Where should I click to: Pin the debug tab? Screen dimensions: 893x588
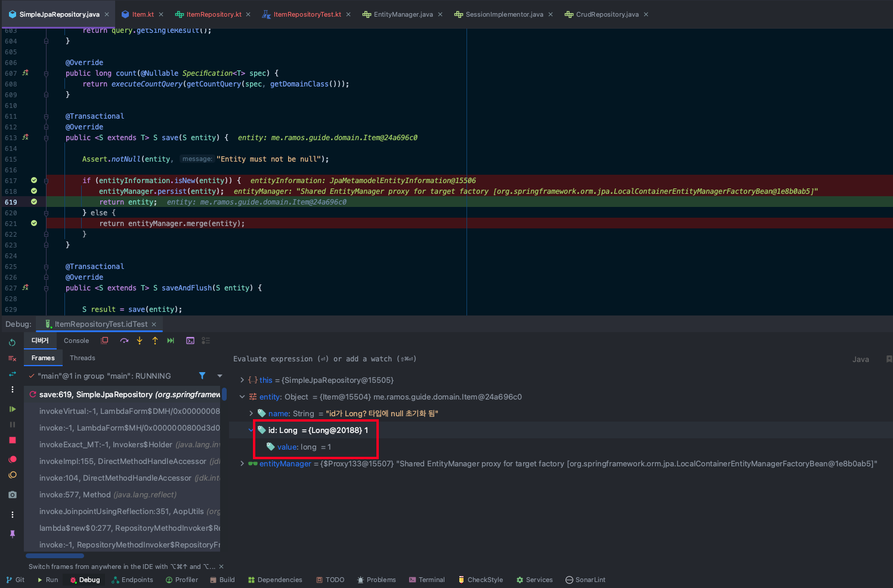[12, 534]
